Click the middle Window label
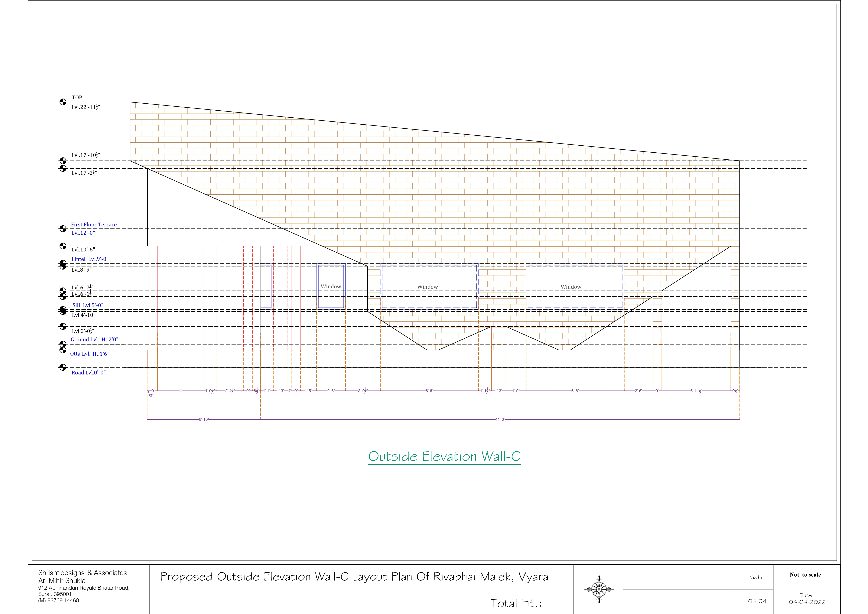Viewport: 868px width, 614px height. click(x=427, y=287)
